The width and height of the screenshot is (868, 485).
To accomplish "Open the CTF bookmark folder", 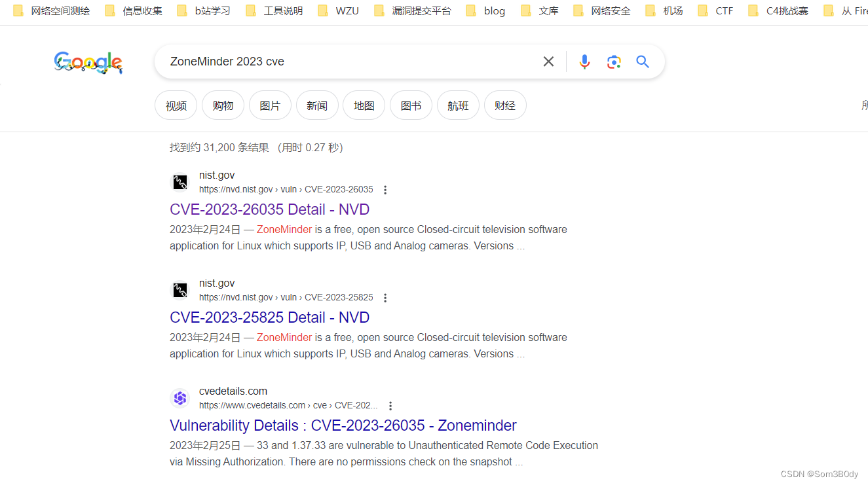I will [715, 10].
